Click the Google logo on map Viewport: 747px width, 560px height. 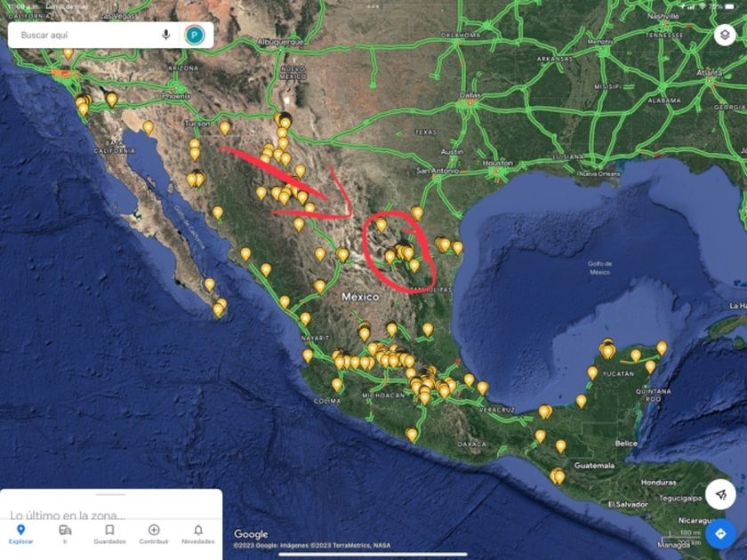click(x=251, y=534)
